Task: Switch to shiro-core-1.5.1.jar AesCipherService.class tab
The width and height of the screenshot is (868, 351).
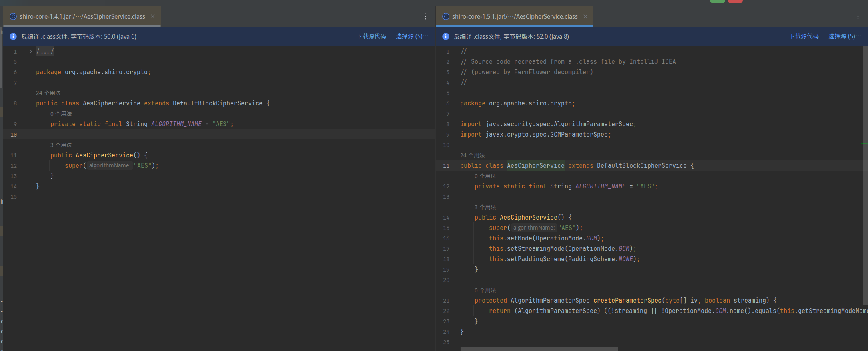Action: tap(515, 16)
